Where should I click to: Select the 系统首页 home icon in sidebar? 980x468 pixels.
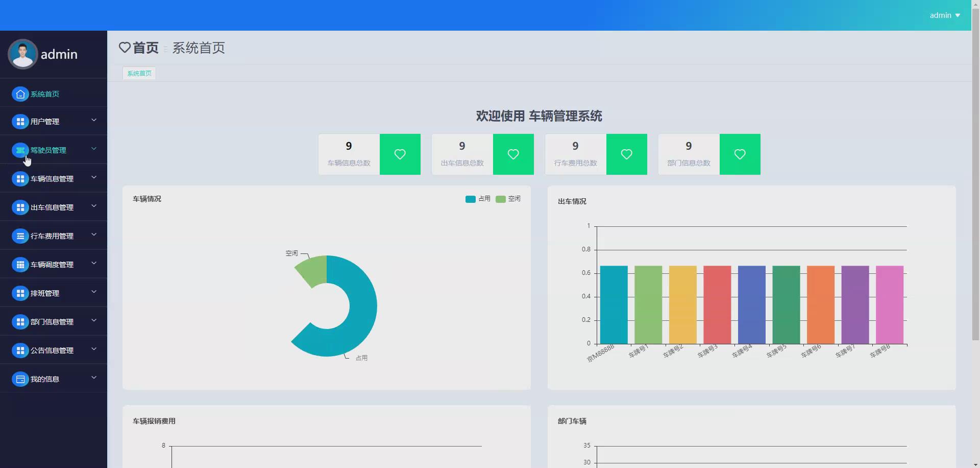(20, 94)
